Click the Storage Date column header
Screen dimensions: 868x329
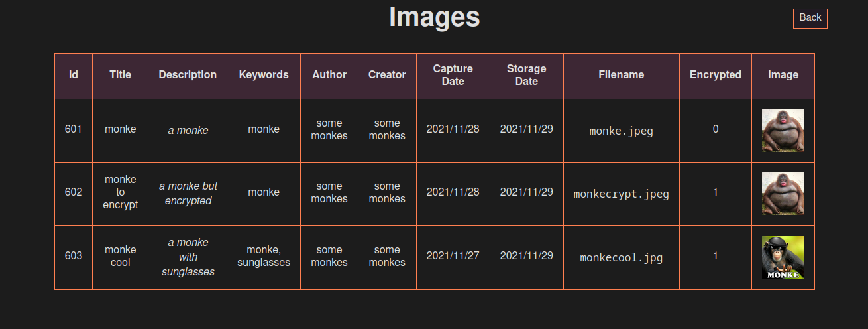[527, 75]
